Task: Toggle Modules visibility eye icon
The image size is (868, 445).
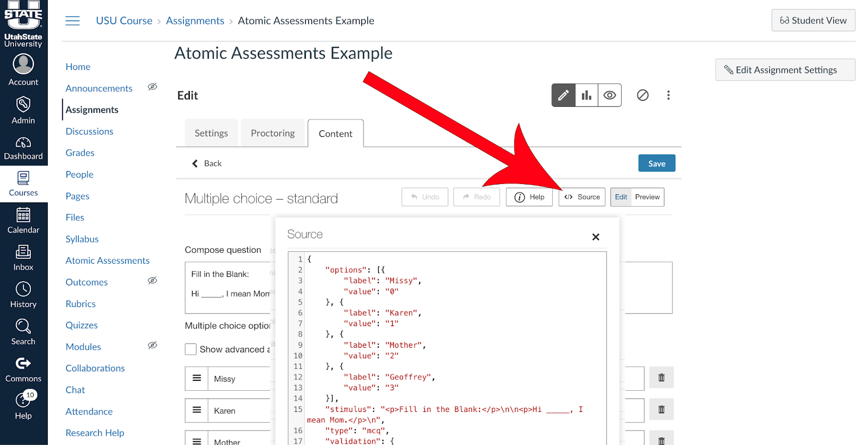Action: coord(152,345)
